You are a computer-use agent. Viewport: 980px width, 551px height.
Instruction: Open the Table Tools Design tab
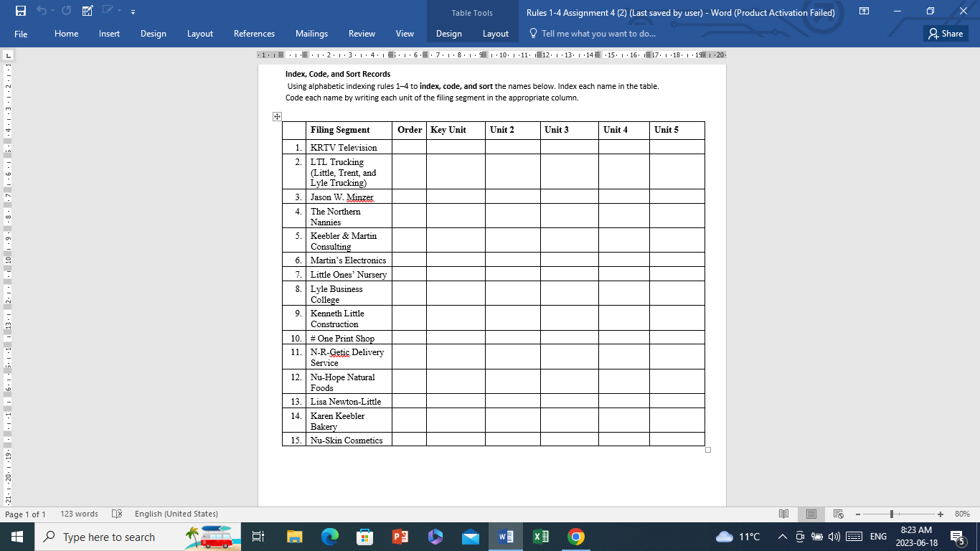(448, 34)
